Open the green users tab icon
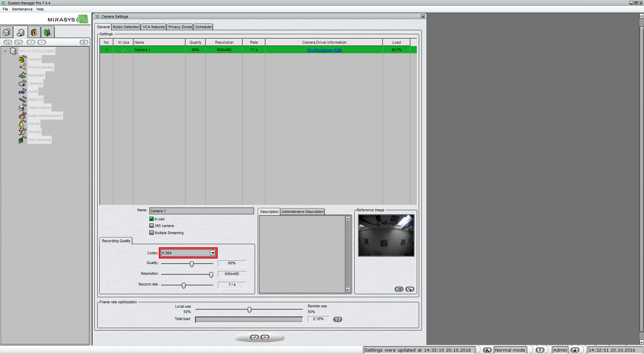Viewport: 644px width, 354px height. pos(47,32)
